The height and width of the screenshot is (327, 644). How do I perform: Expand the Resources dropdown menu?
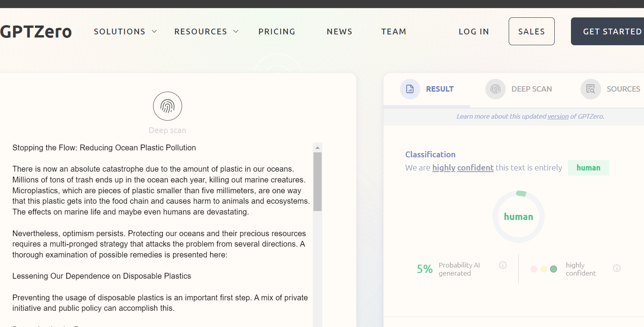pos(206,31)
